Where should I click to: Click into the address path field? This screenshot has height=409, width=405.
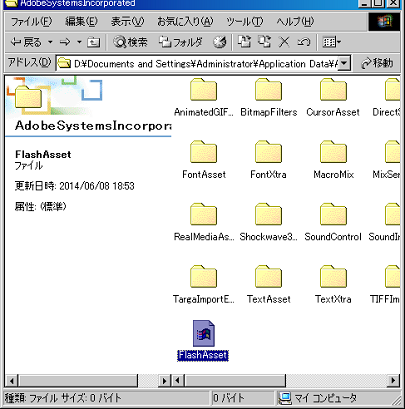point(197,63)
